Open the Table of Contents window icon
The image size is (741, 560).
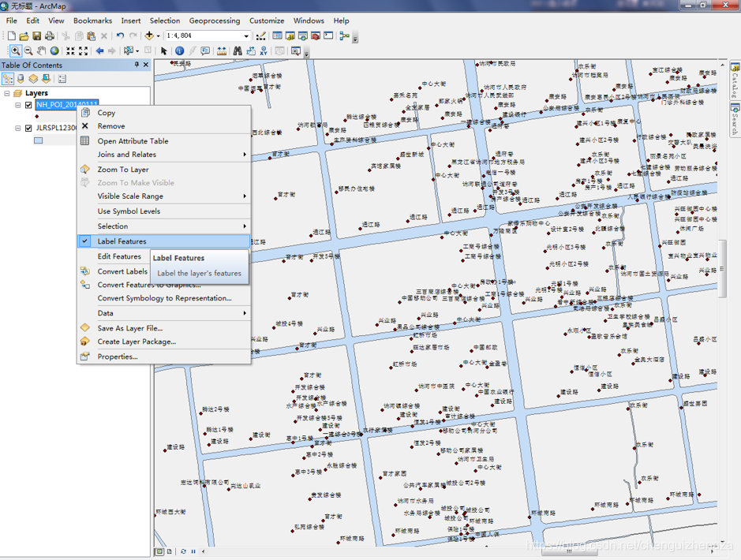[x=278, y=35]
